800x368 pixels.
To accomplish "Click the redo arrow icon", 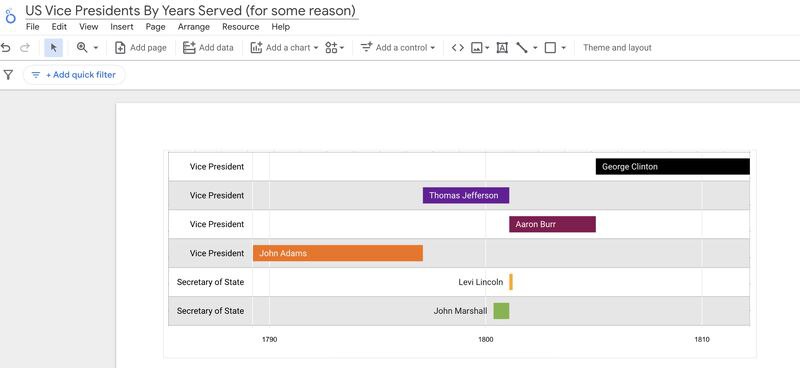I will [24, 48].
